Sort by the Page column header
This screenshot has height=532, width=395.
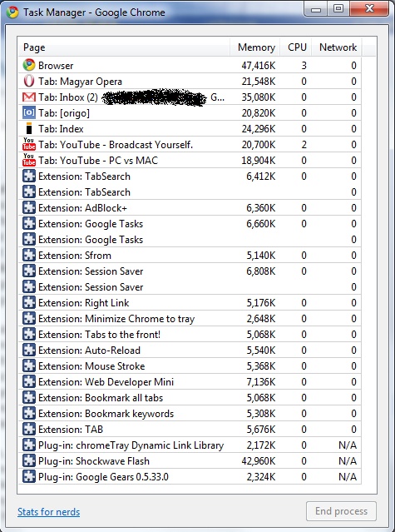pyautogui.click(x=124, y=47)
